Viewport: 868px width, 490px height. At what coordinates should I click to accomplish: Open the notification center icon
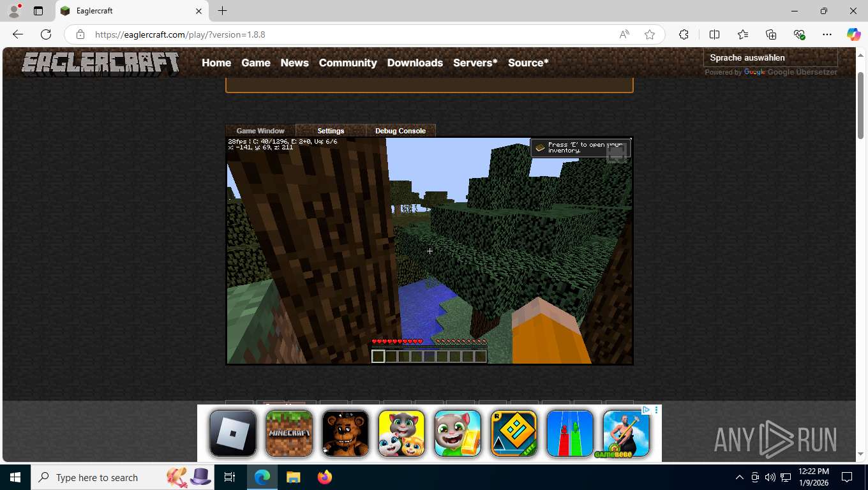click(847, 477)
